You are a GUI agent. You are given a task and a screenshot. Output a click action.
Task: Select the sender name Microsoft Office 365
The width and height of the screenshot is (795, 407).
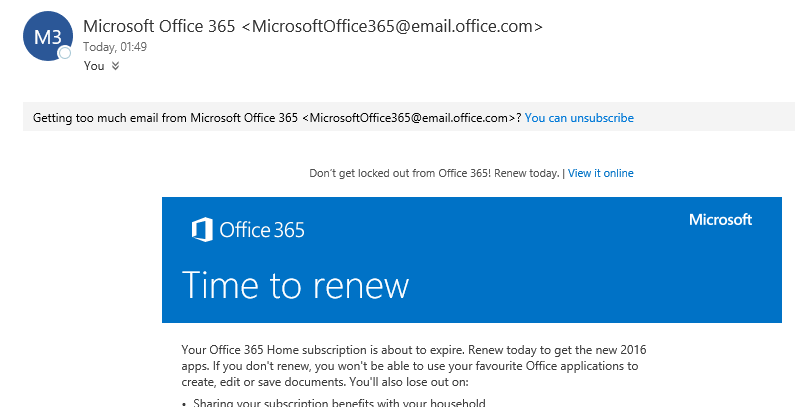pos(159,26)
